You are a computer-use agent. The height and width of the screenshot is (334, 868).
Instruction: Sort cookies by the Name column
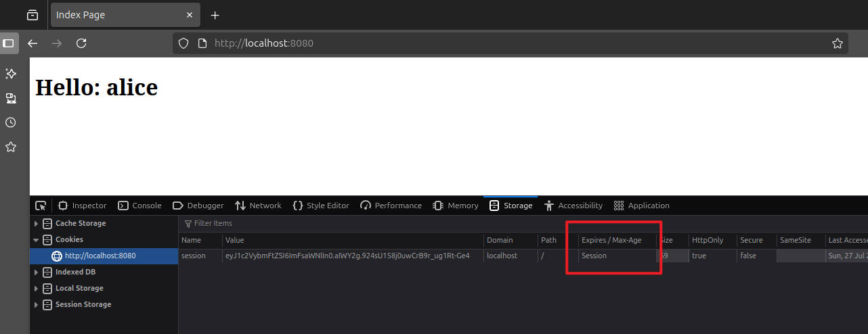pyautogui.click(x=200, y=240)
